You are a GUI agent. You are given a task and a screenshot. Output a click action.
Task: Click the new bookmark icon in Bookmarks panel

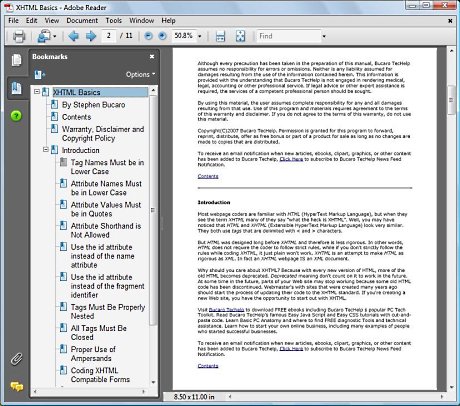[39, 74]
